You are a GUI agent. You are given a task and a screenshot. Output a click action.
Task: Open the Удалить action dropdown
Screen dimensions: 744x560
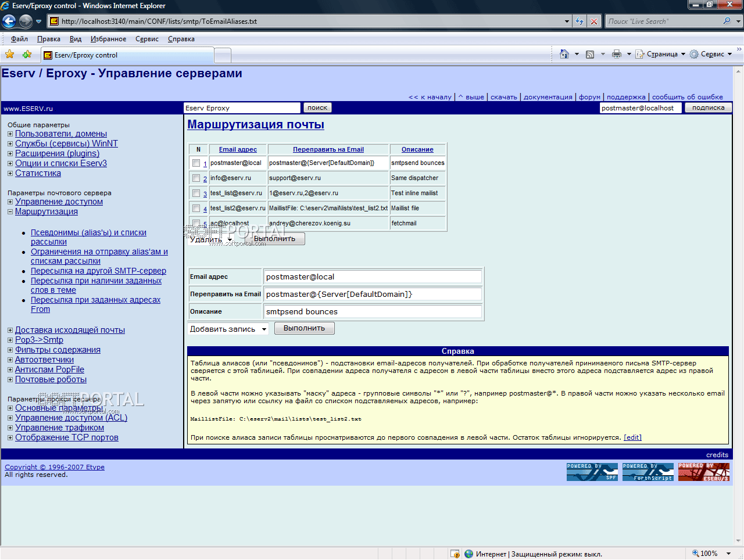point(210,239)
